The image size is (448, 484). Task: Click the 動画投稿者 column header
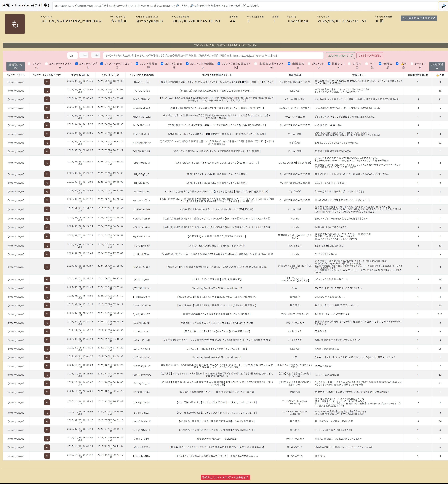[295, 75]
